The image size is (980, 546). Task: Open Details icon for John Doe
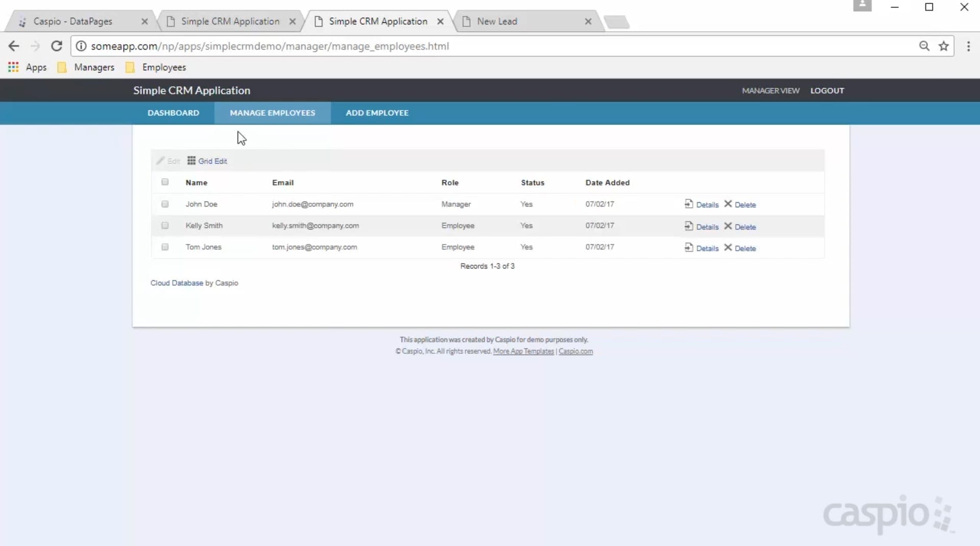689,204
